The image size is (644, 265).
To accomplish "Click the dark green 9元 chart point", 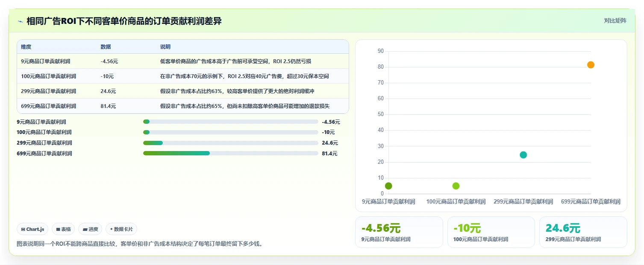I will coord(388,186).
